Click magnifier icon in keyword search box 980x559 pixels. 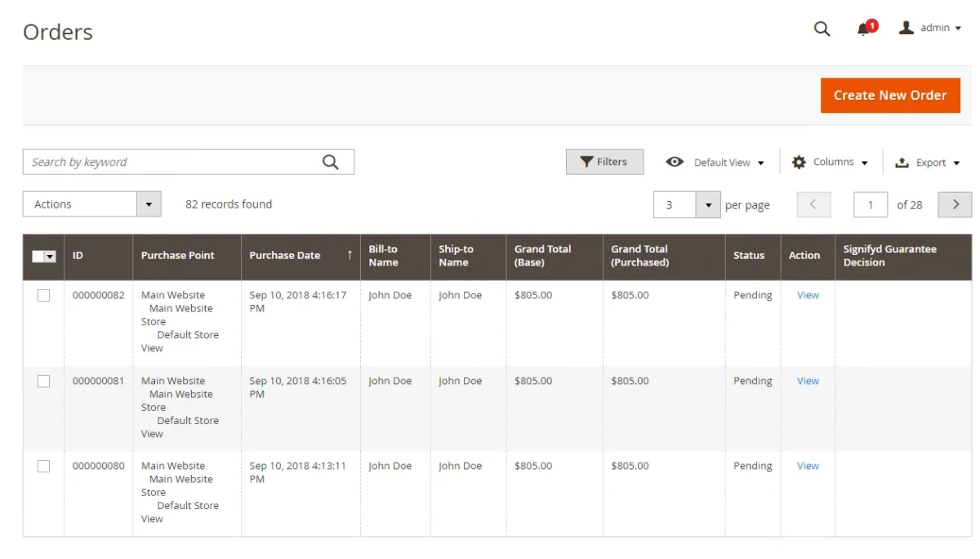click(330, 162)
